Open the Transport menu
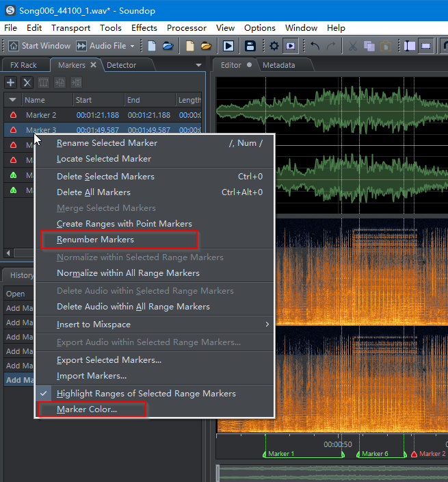The image size is (448, 482). [x=70, y=28]
